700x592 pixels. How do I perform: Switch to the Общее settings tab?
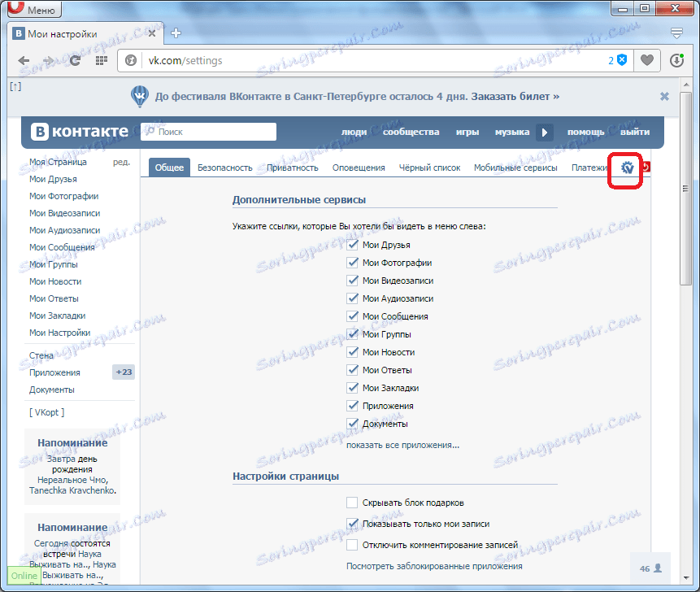(x=169, y=168)
